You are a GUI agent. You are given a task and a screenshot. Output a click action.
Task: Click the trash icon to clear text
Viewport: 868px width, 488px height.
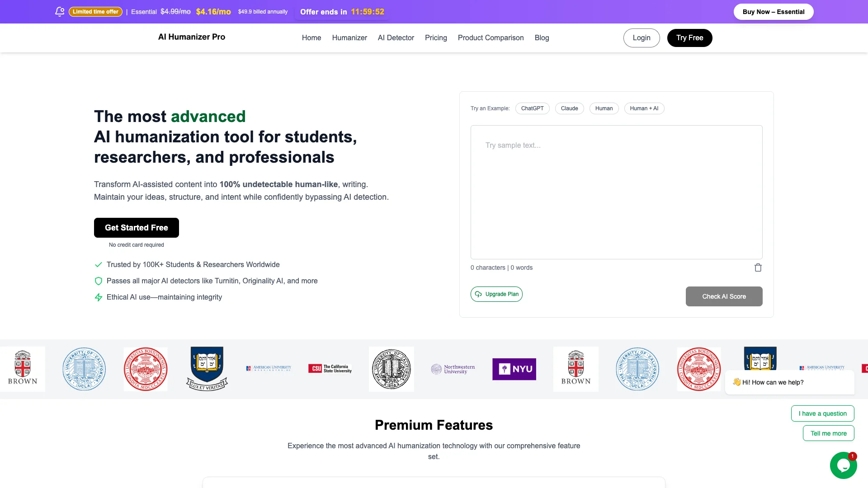758,267
